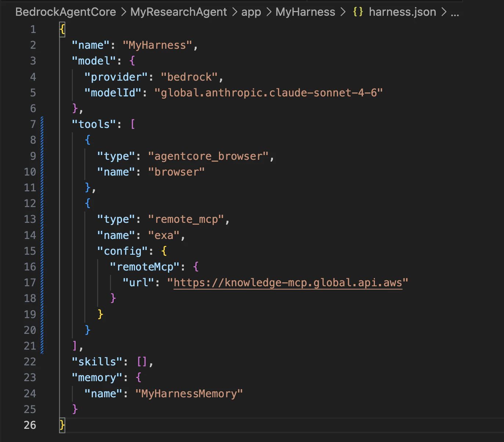Click the "MyHarnessMemory" value
This screenshot has height=442, width=504.
pyautogui.click(x=189, y=394)
